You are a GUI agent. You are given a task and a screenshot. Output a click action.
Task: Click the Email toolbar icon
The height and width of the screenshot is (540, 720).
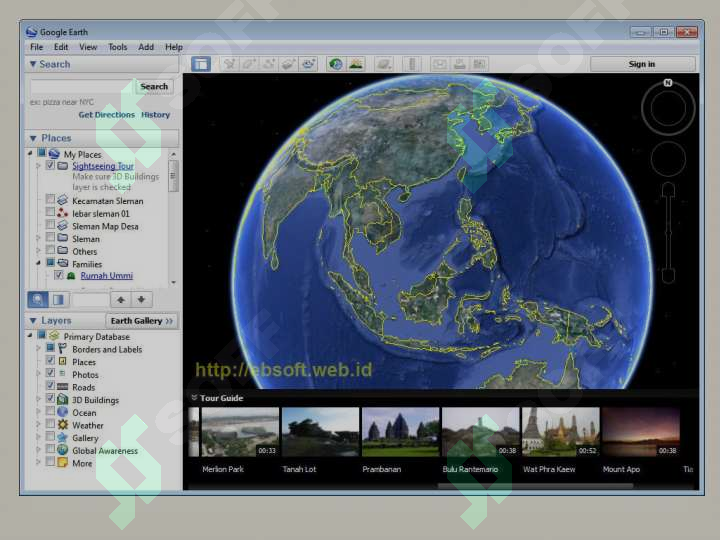(x=439, y=64)
